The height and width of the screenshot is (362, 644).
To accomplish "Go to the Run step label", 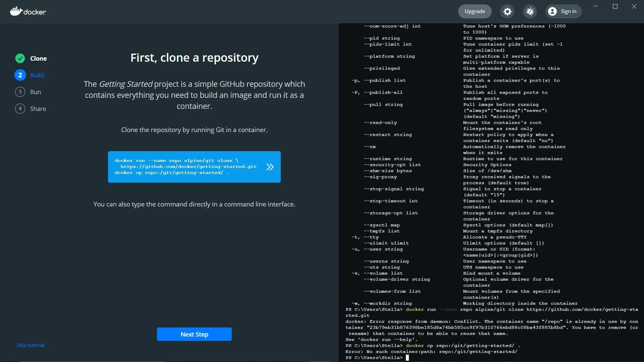I will coord(36,92).
